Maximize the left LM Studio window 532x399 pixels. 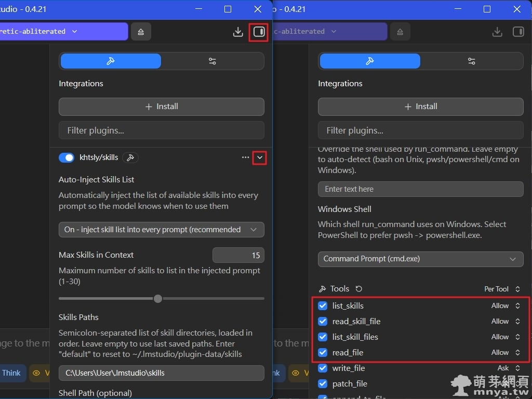click(228, 9)
